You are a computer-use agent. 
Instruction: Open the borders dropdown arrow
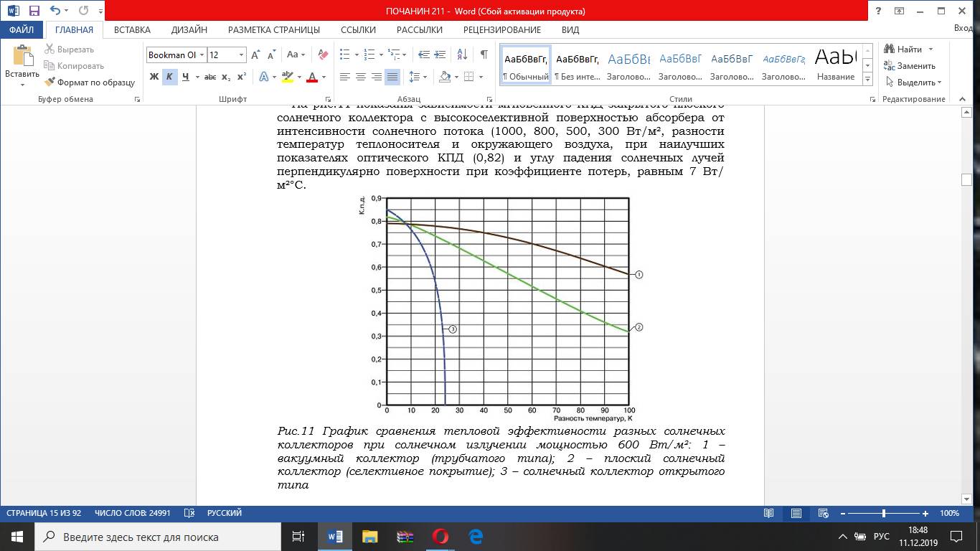(481, 77)
